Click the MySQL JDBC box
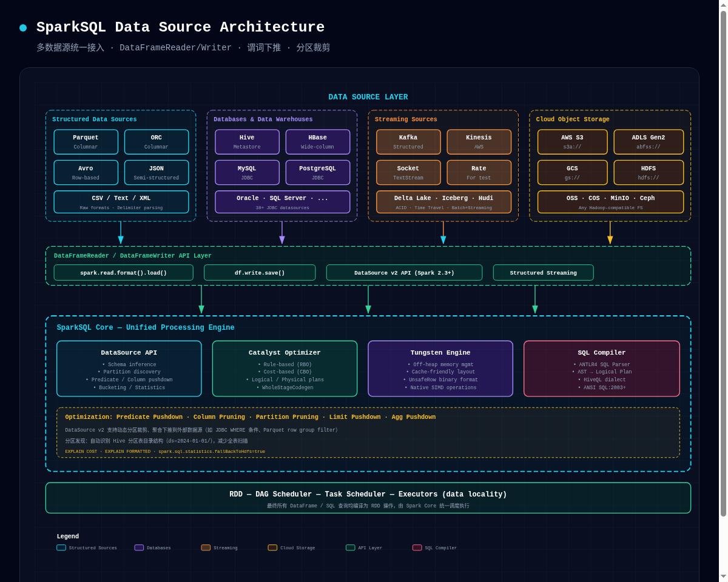Screen dimensions: 728x582 coord(247,173)
